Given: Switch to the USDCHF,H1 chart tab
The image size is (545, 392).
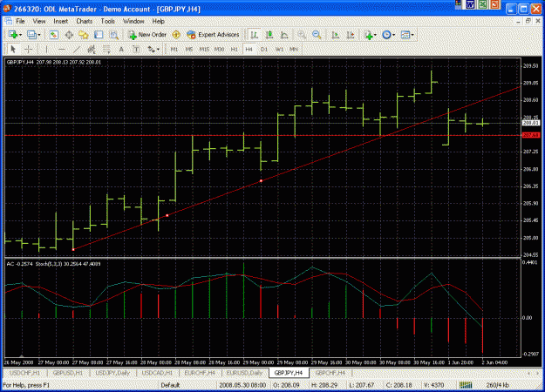Looking at the screenshot, I should pyautogui.click(x=24, y=373).
